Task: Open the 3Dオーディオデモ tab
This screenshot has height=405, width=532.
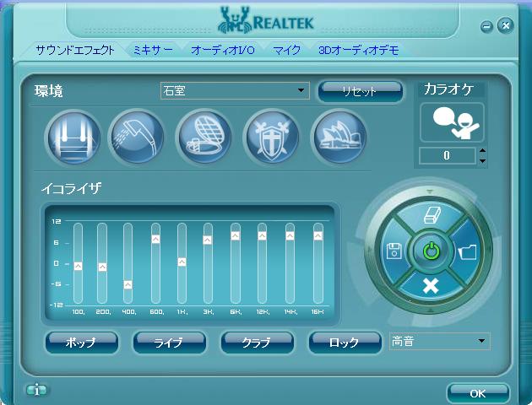Action: [358, 50]
